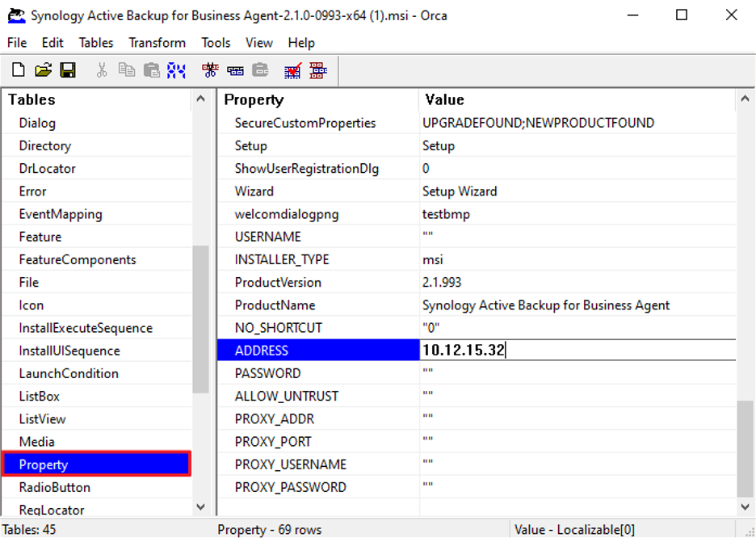Click the NO_SHORTCUT property row
The image size is (756, 538).
[x=477, y=328]
